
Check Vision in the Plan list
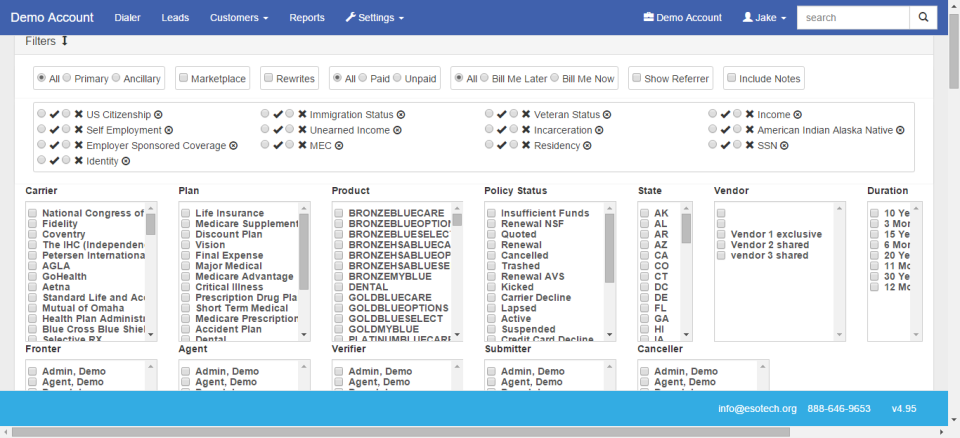pyautogui.click(x=186, y=244)
